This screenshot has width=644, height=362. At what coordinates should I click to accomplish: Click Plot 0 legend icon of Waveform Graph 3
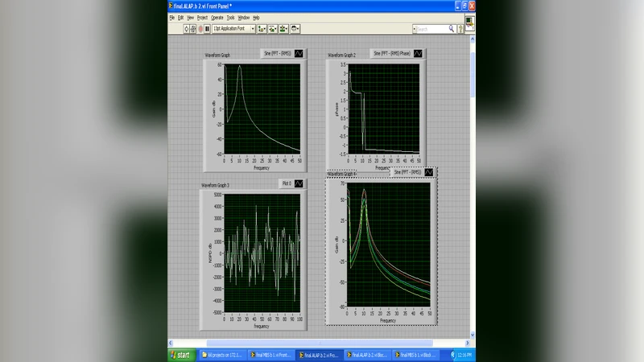(299, 183)
